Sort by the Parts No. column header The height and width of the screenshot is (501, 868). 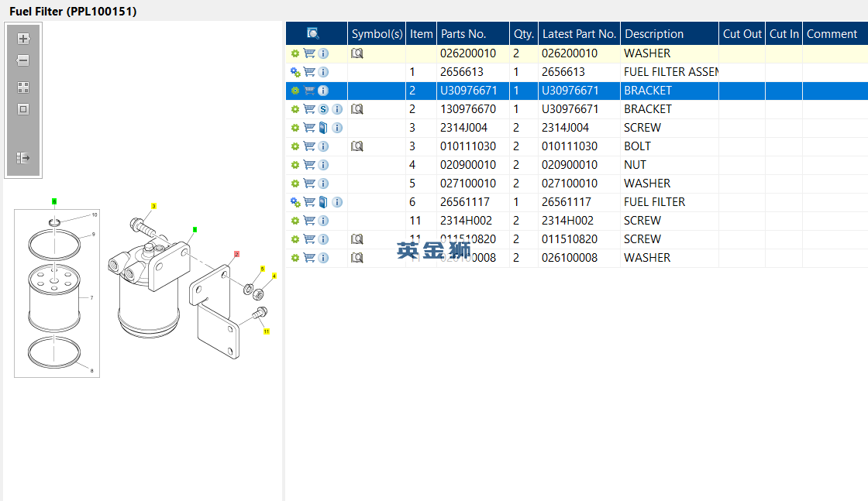click(x=463, y=33)
